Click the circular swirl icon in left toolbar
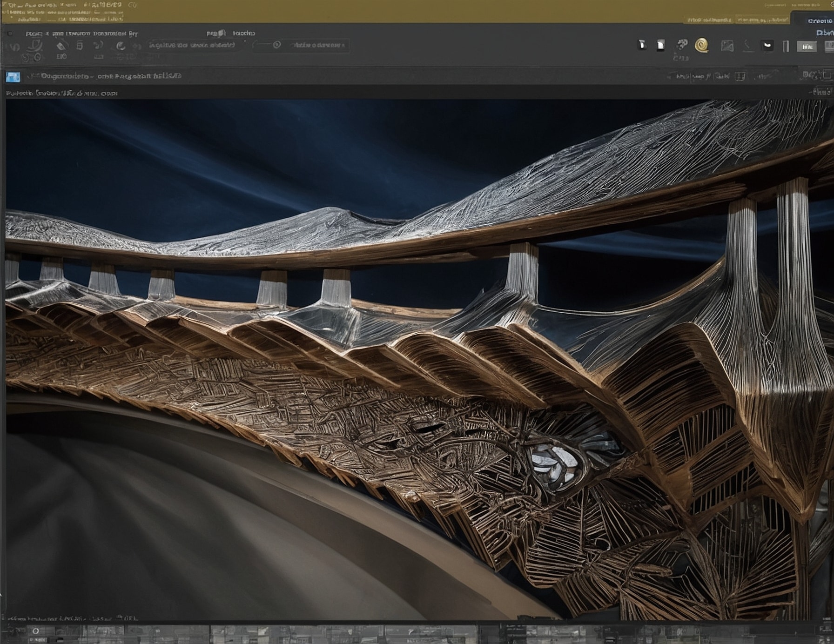834x644 pixels. click(x=121, y=46)
